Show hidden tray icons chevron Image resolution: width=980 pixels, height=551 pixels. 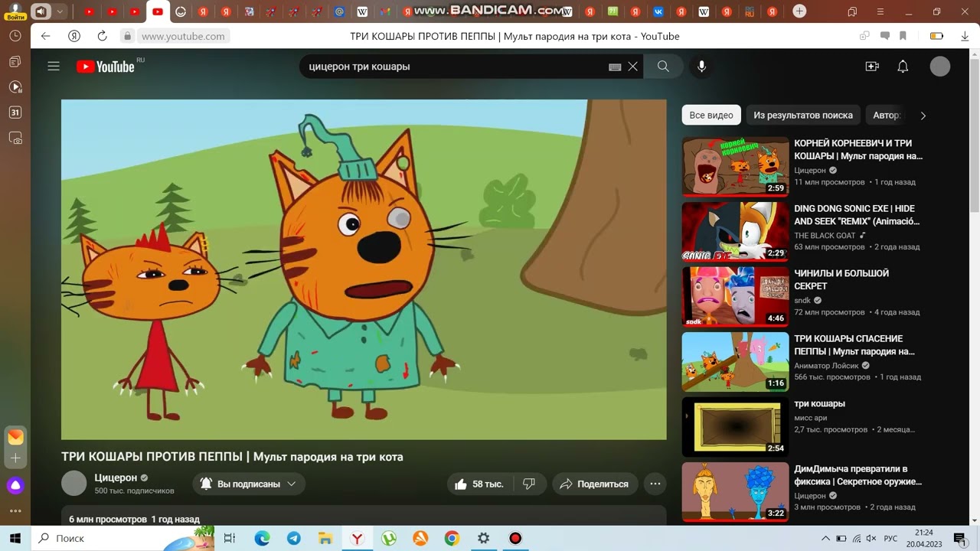point(826,539)
